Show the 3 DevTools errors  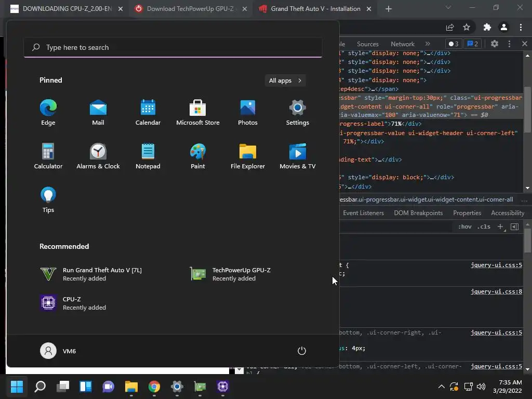pyautogui.click(x=453, y=44)
